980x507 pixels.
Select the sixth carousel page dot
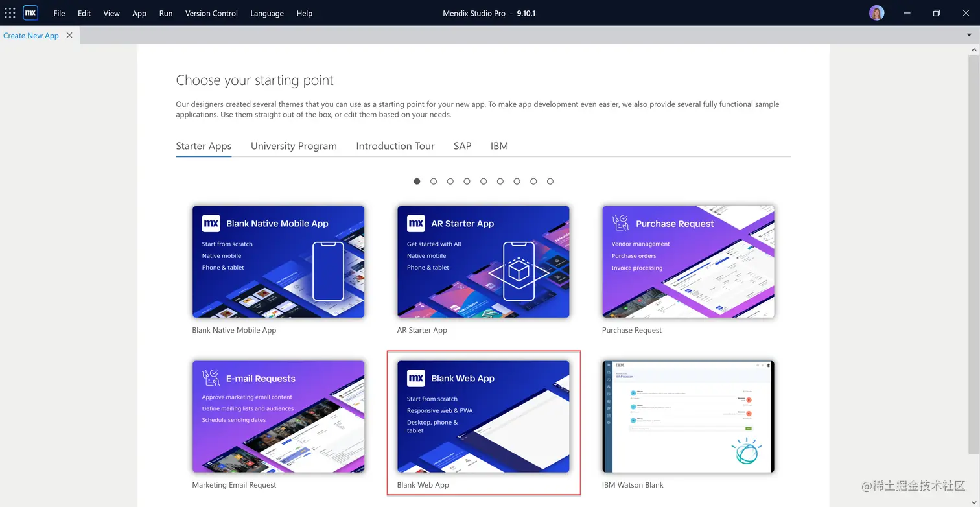coord(500,182)
